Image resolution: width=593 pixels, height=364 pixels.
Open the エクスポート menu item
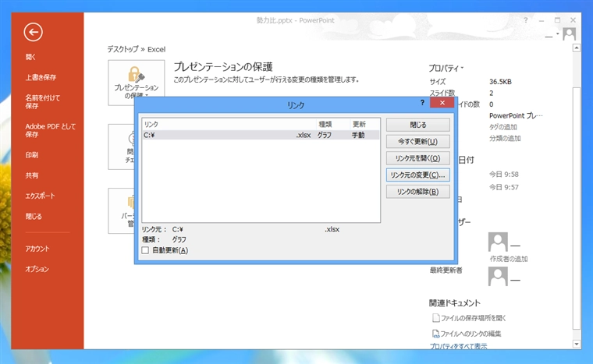(x=40, y=196)
